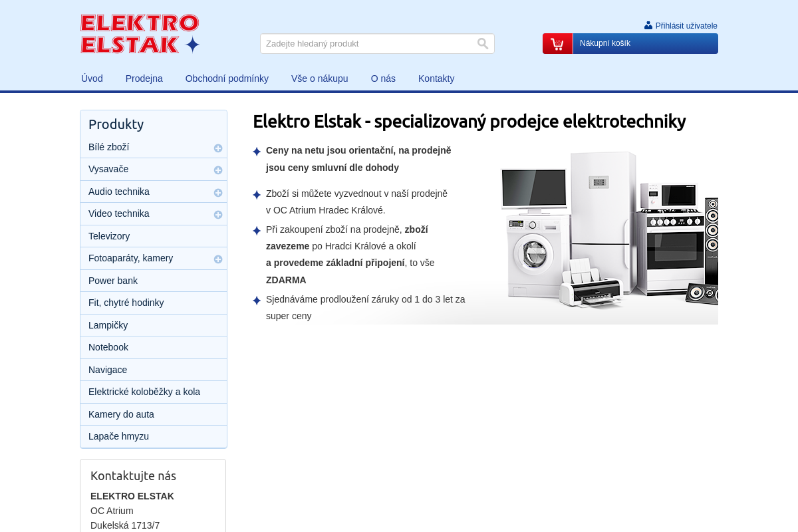798x532 pixels.
Task: Click the diamond bullet beside Sjednáváme prodloužení záruky
Action: pyautogui.click(x=257, y=300)
